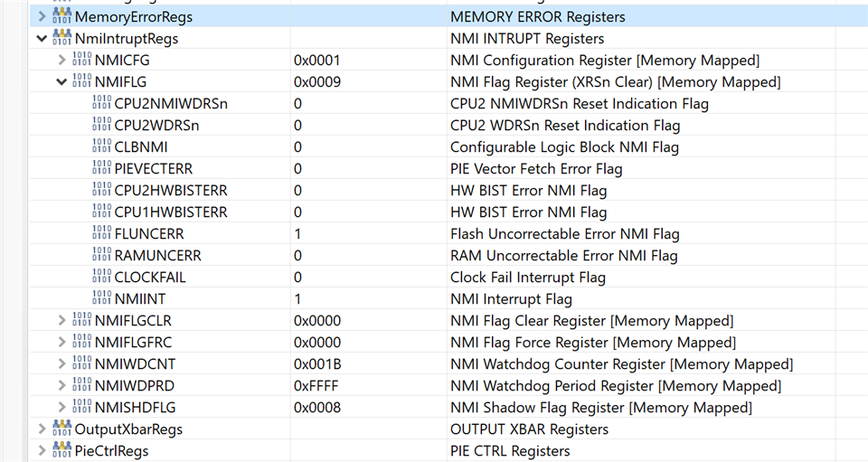Click the NMIFLGFRC value cell 0x0000
Screen dimensions: 868x462
[x=316, y=343]
